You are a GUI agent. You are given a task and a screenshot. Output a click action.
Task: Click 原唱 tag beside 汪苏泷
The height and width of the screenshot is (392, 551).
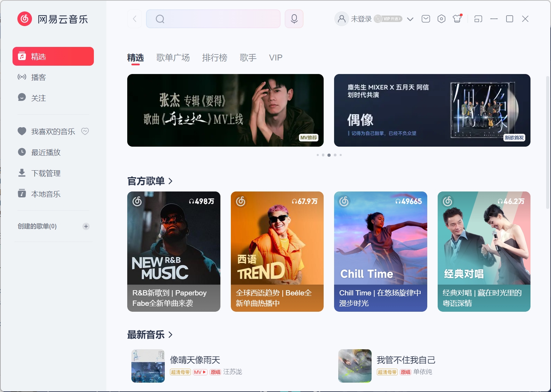click(x=216, y=372)
